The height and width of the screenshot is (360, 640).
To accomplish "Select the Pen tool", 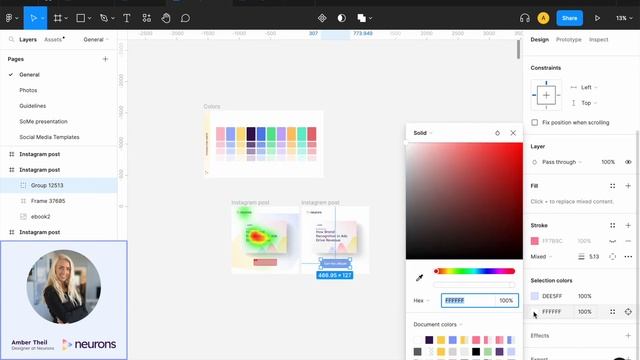I will click(x=104, y=18).
